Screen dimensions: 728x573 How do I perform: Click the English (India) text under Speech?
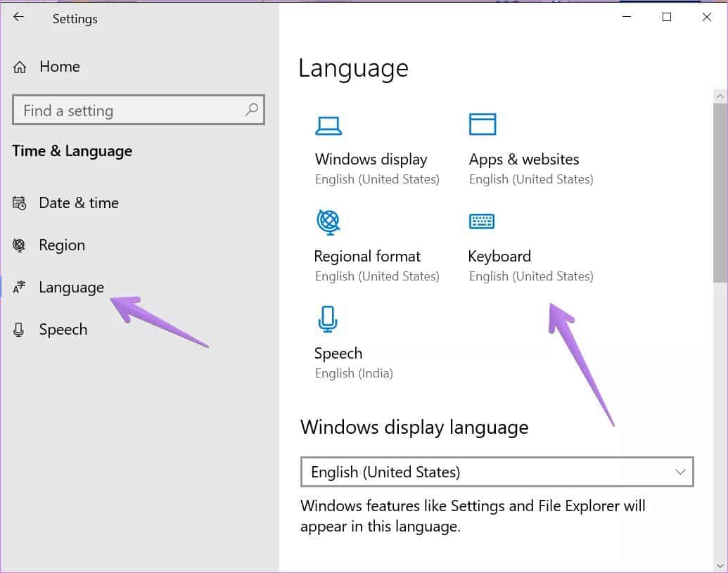[x=354, y=373]
